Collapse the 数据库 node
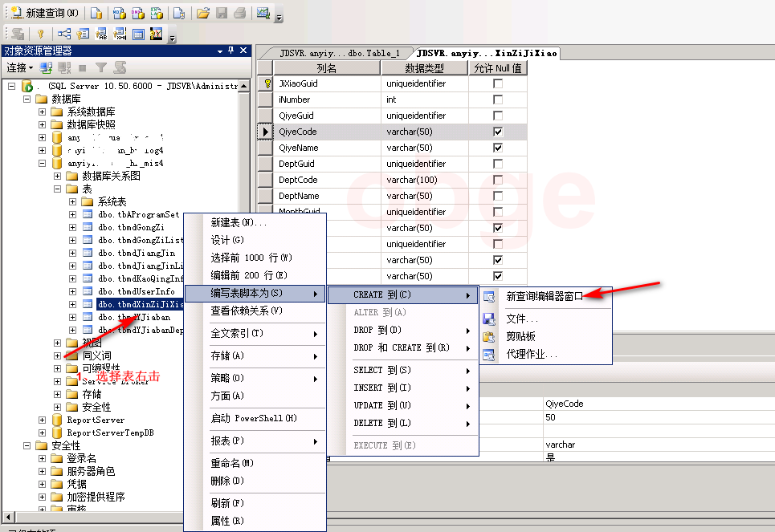This screenshot has width=775, height=532. pos(27,99)
